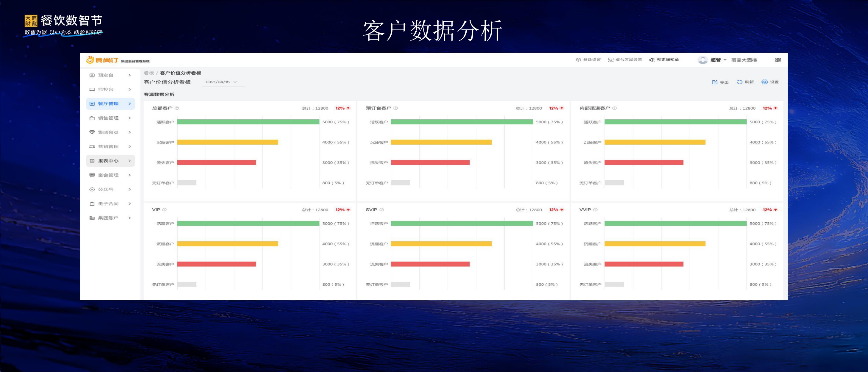Open the 2021/04/15 date dropdown
Screen dimensions: 868x372
[223, 82]
